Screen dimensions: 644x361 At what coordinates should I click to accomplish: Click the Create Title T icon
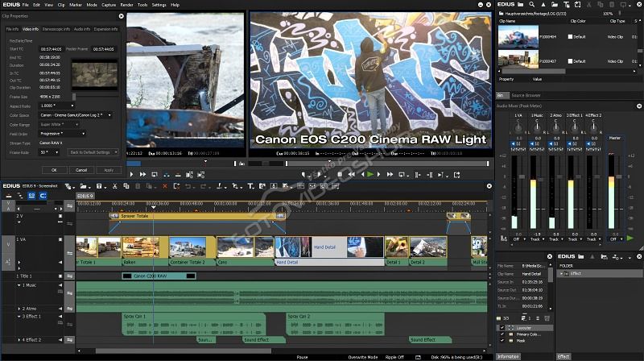click(x=250, y=186)
